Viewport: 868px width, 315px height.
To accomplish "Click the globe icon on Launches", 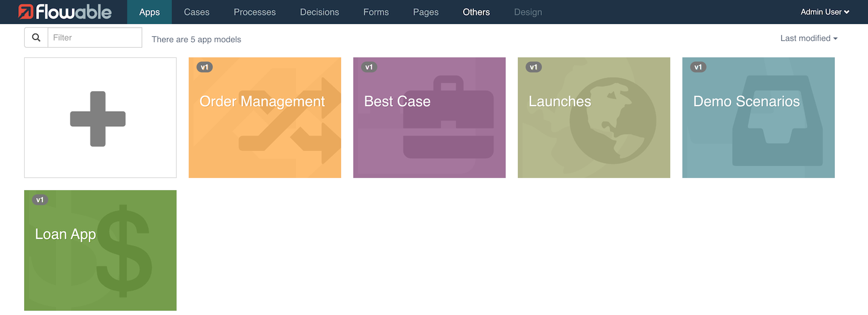I will [612, 121].
